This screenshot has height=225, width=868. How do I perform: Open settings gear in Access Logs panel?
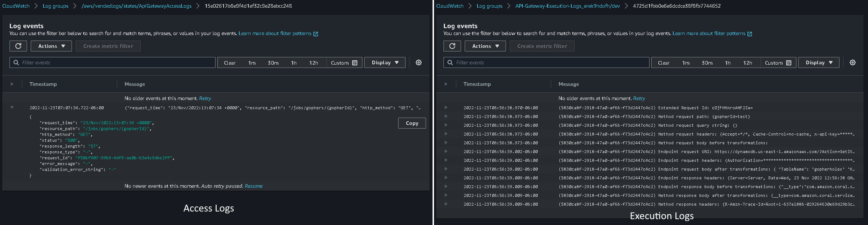tap(419, 62)
